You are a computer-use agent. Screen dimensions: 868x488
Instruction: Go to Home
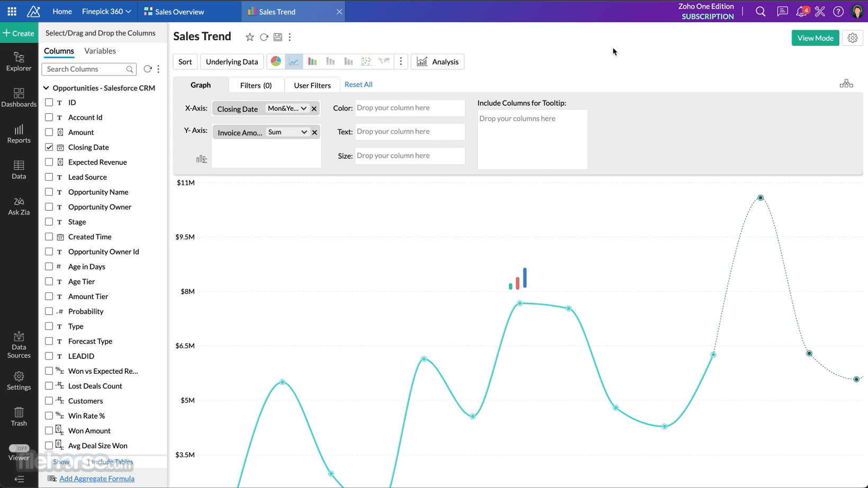click(62, 11)
